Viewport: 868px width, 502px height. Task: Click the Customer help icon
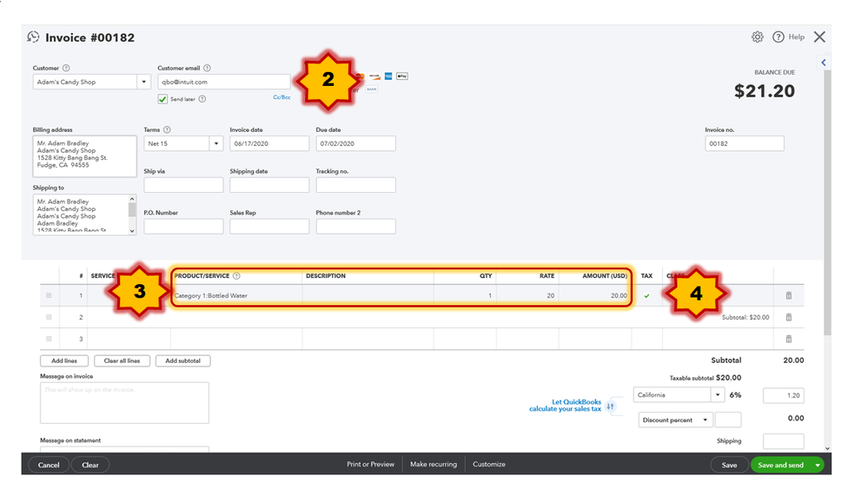tap(66, 68)
